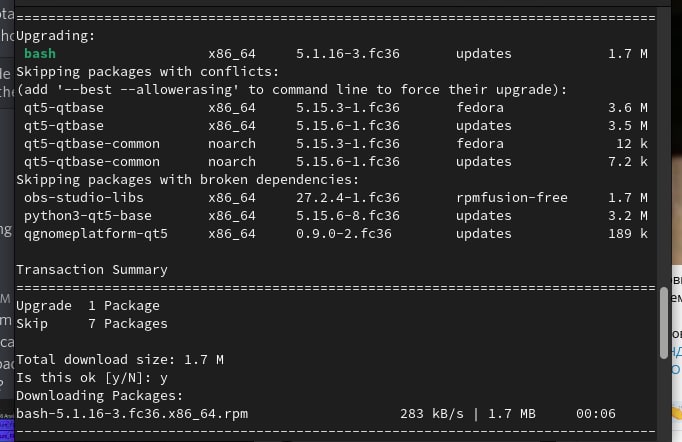Viewport: 682px width, 442px height.
Task: Click the Upgrading section header
Action: pos(56,36)
